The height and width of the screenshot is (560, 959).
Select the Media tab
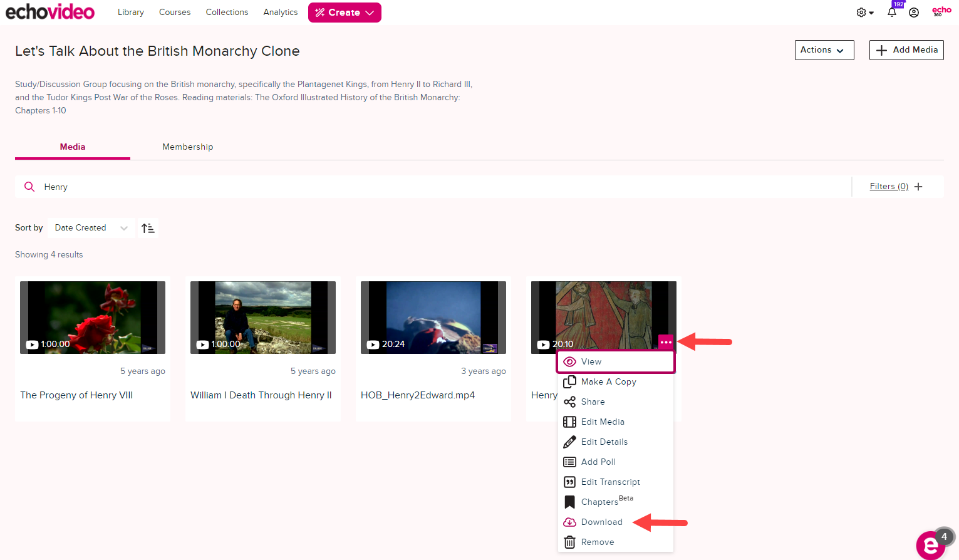(73, 147)
